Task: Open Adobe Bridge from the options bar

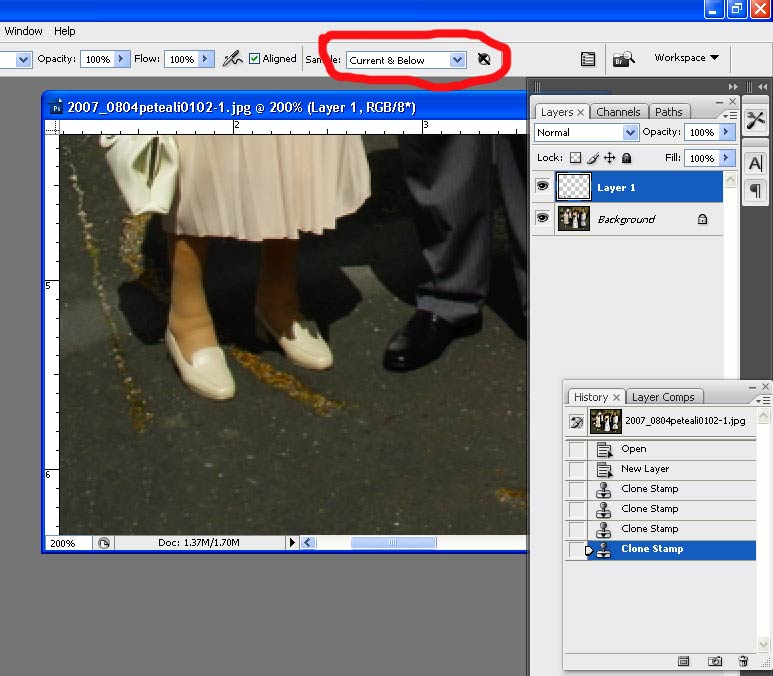Action: [624, 59]
